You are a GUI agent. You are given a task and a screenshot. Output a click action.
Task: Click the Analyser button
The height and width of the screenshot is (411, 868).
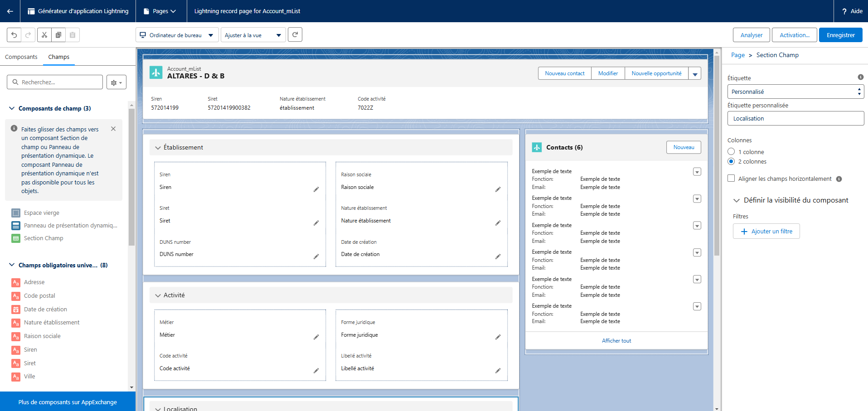click(x=752, y=35)
